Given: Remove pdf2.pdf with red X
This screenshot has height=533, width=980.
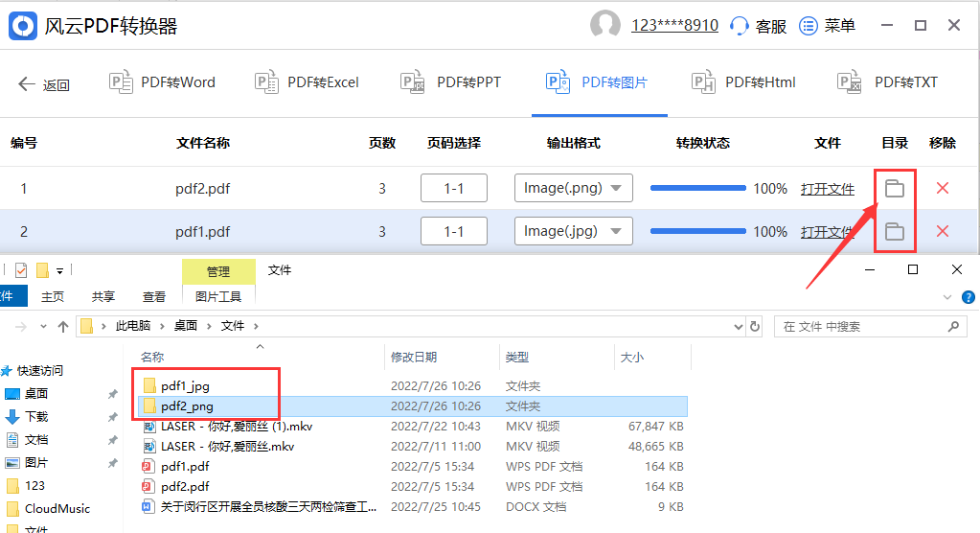Looking at the screenshot, I should 943,188.
